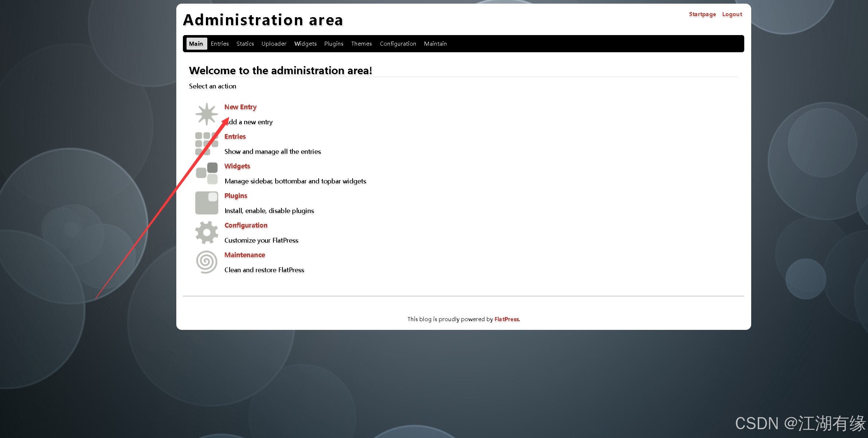This screenshot has height=438, width=868.
Task: Open the red Widgets action link
Action: tap(237, 166)
